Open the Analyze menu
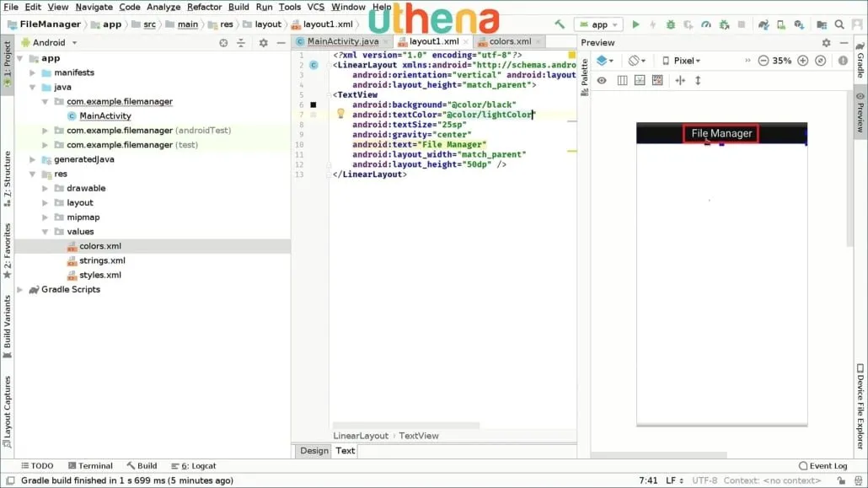The height and width of the screenshot is (488, 868). click(163, 8)
